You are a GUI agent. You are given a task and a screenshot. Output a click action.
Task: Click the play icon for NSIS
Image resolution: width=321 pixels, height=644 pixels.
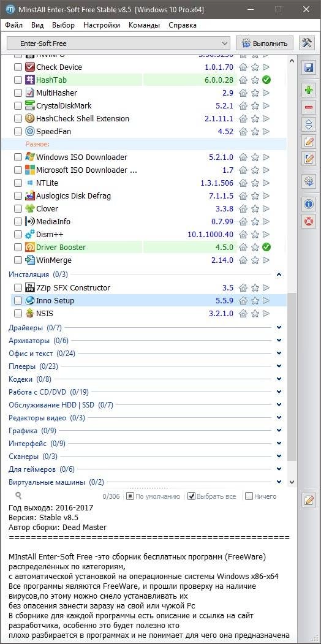[266, 313]
